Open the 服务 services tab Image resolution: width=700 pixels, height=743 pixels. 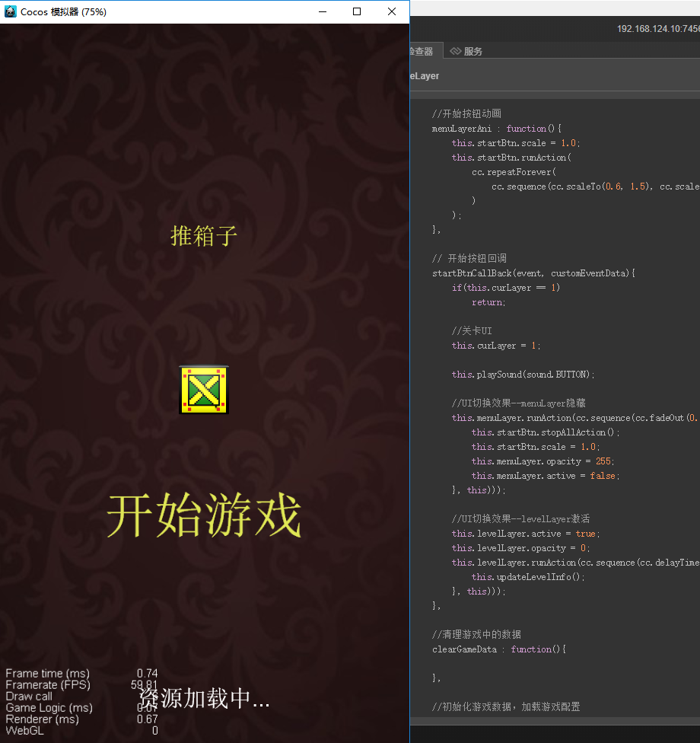click(x=472, y=51)
